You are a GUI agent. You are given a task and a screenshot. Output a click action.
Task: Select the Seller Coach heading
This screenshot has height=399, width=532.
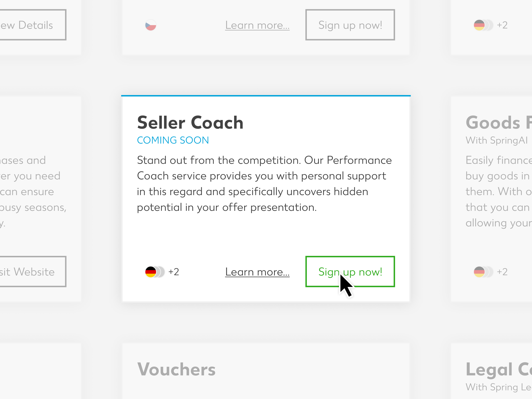[190, 123]
